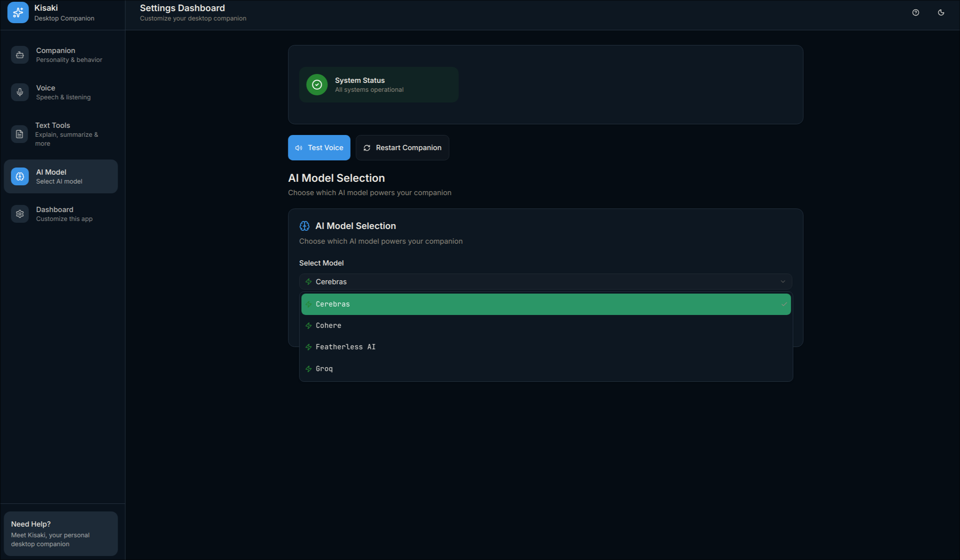Click the Voice microphone icon
Viewport: 960px width, 560px height.
[20, 92]
